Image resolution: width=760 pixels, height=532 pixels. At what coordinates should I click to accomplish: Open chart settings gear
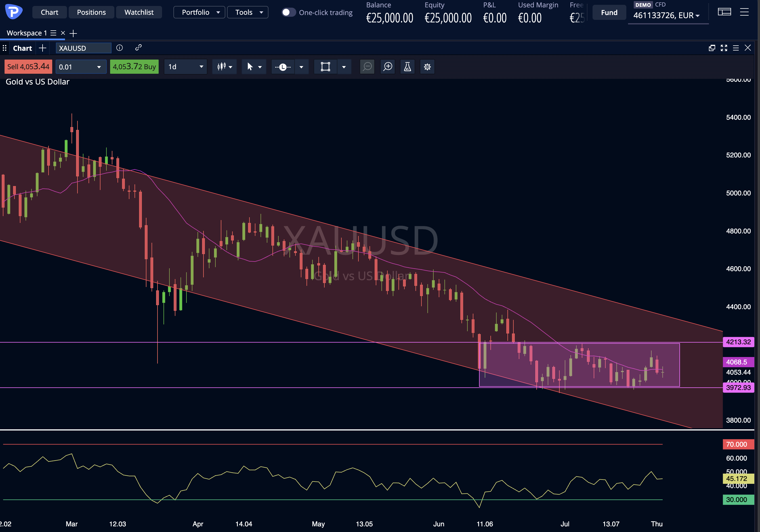[427, 67]
